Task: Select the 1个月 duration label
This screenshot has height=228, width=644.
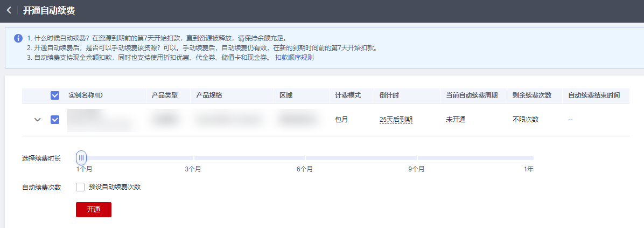Action: [x=84, y=169]
